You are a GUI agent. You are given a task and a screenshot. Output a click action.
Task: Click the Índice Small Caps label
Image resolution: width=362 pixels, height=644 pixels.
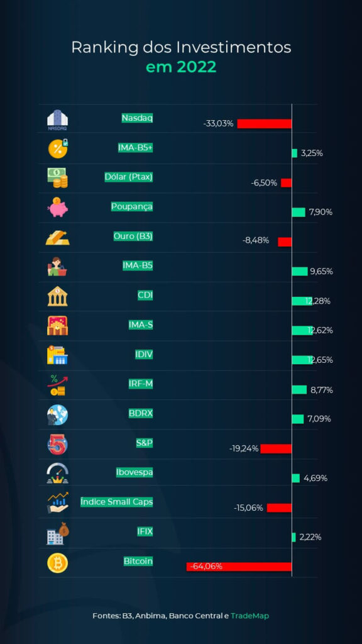(116, 502)
